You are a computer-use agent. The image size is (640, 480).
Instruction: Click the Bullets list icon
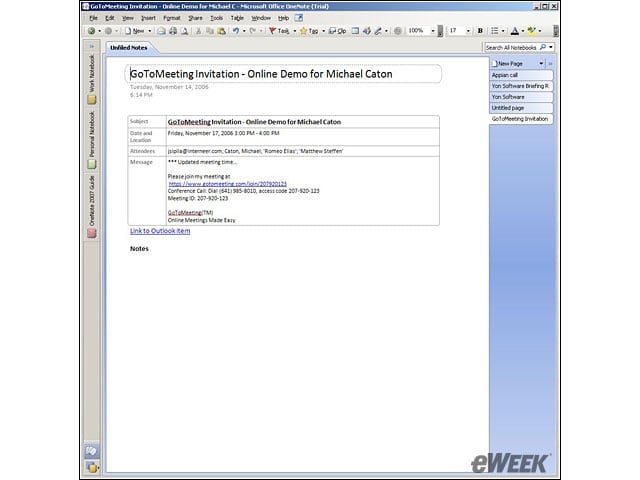[x=495, y=31]
